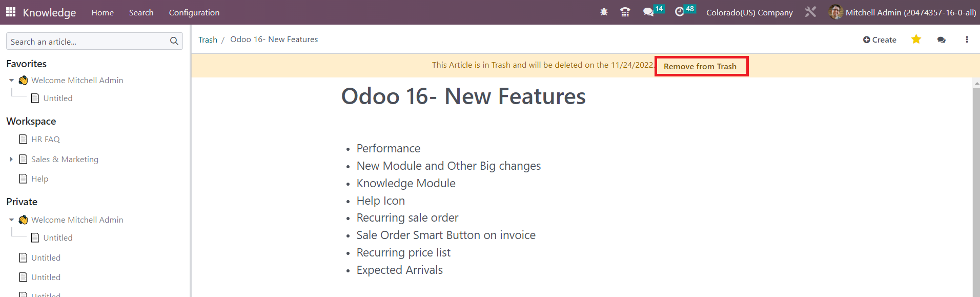Open the conversations icon with 14 badge
This screenshot has width=980, height=297.
pyautogui.click(x=654, y=11)
